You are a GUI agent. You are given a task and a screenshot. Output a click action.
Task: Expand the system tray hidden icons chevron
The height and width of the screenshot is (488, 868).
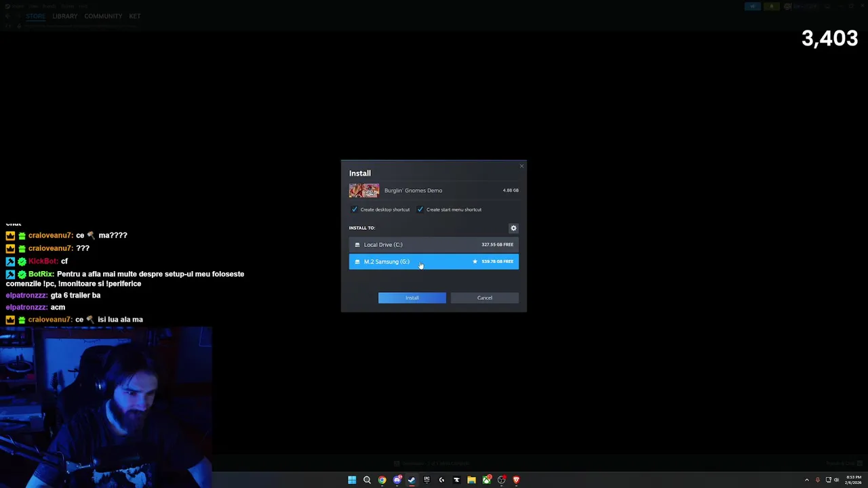click(806, 480)
